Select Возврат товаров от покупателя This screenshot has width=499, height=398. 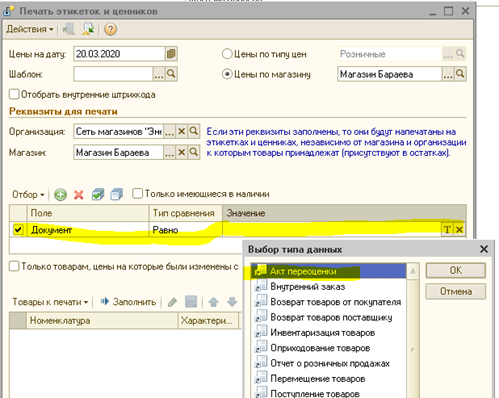[x=329, y=302]
